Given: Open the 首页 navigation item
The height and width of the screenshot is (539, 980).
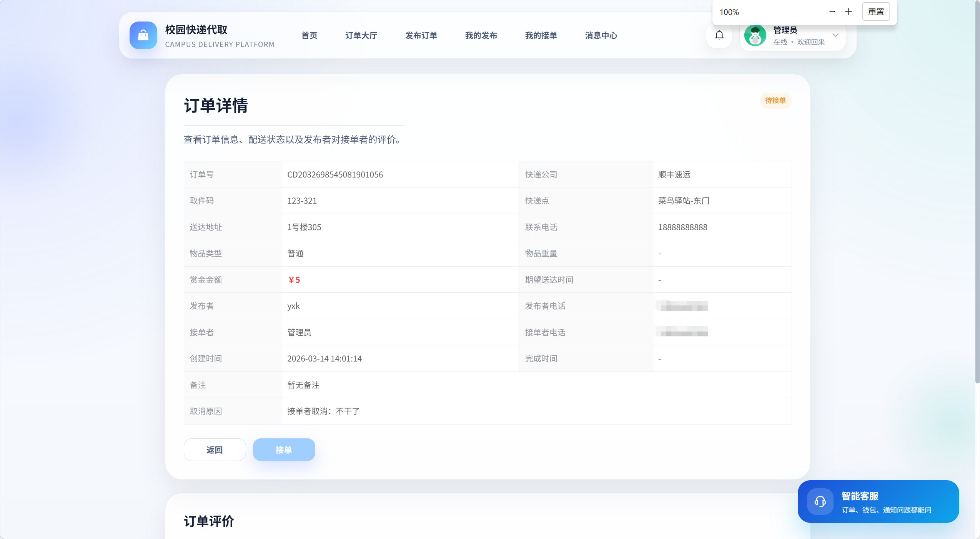Looking at the screenshot, I should tap(309, 35).
